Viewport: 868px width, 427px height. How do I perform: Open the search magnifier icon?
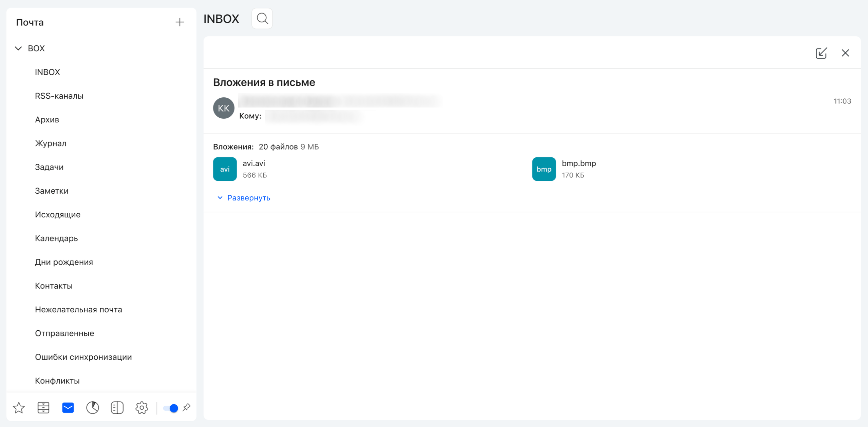(262, 19)
